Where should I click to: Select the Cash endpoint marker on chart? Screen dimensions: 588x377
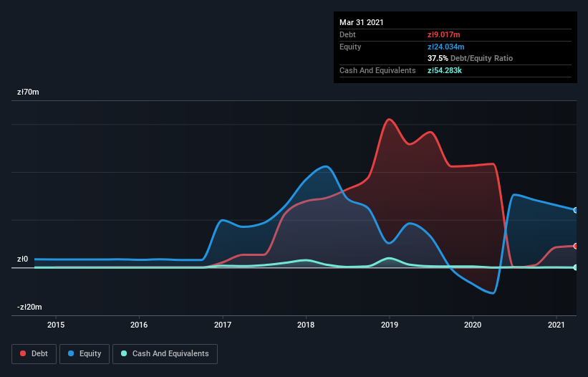tap(576, 267)
